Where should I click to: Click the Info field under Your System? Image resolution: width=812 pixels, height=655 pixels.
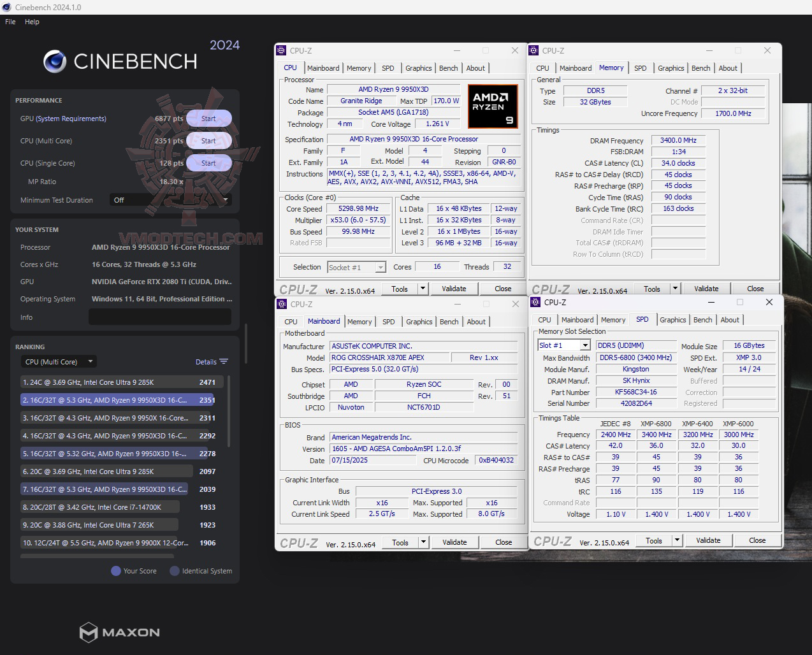coord(160,317)
